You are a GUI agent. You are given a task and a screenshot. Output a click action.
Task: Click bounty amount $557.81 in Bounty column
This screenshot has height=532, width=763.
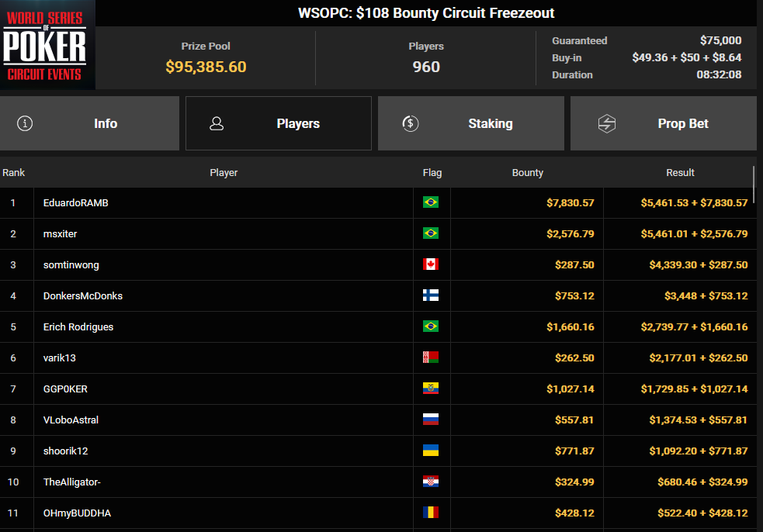574,420
